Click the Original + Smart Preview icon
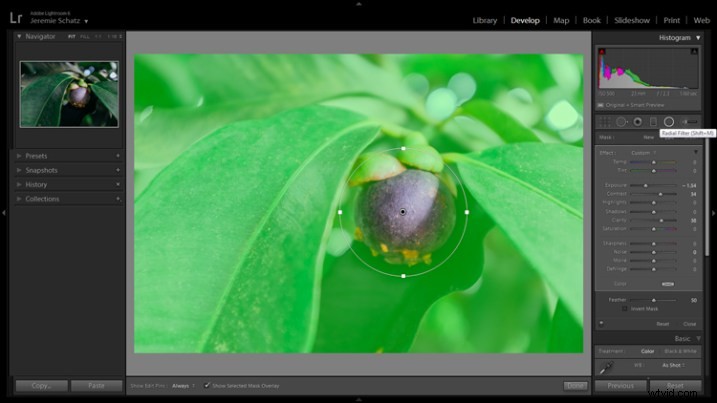 [600, 105]
